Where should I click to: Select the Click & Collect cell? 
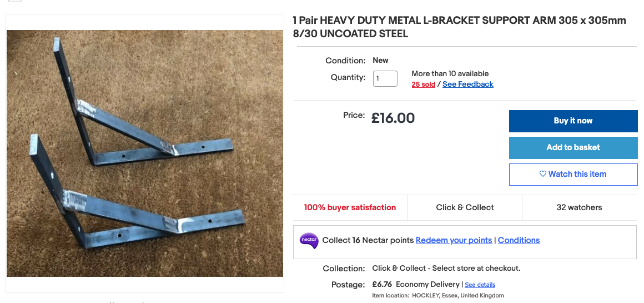(465, 207)
